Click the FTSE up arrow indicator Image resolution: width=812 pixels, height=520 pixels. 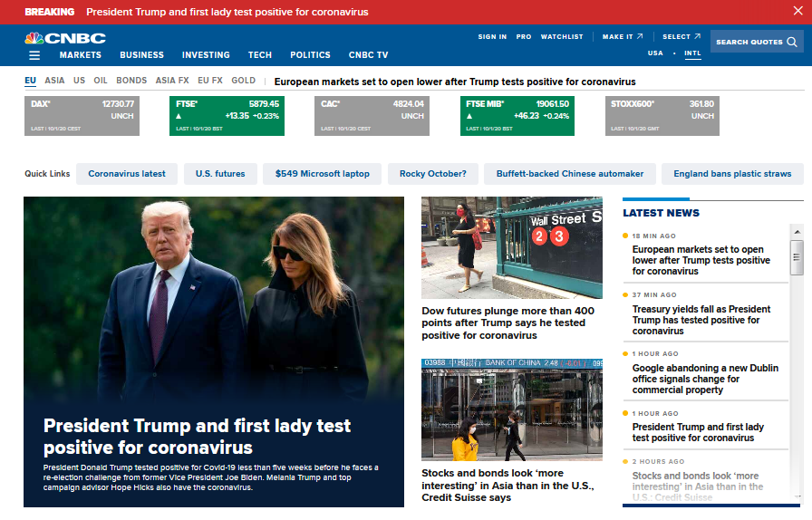pyautogui.click(x=179, y=116)
